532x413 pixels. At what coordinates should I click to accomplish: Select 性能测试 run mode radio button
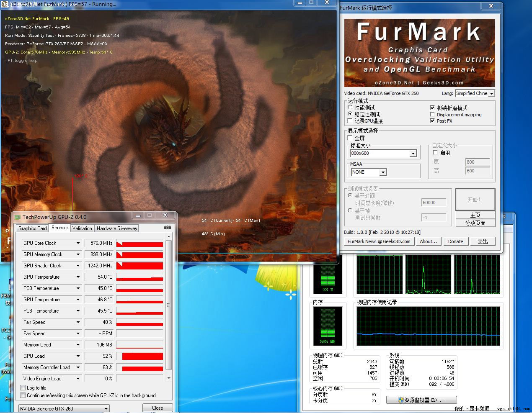click(350, 108)
